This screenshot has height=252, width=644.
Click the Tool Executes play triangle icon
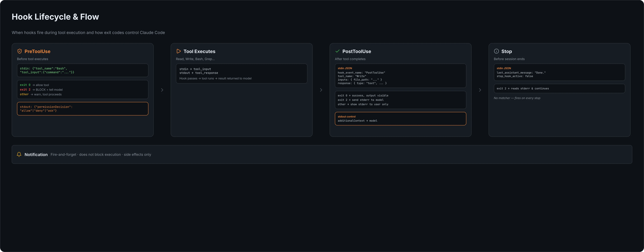click(179, 51)
